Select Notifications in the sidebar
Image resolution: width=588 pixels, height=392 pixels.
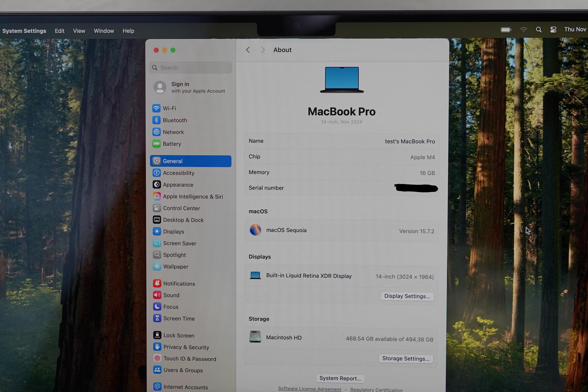coord(179,284)
